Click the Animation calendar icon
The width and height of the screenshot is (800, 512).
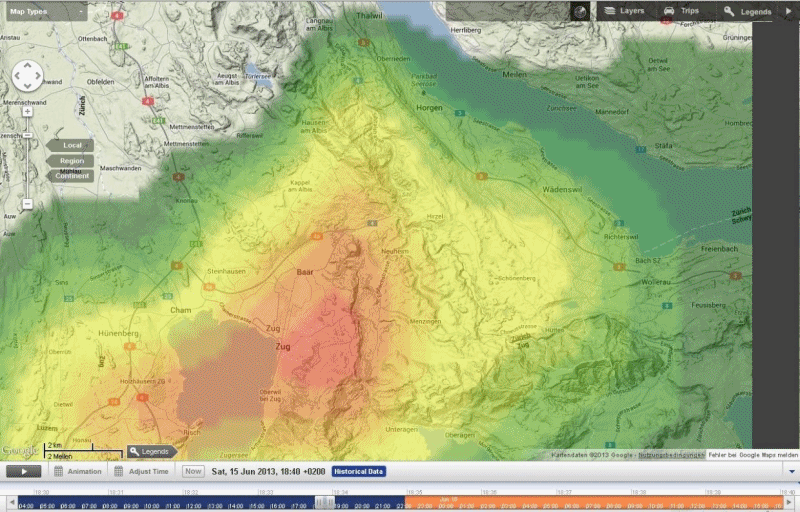pos(59,471)
